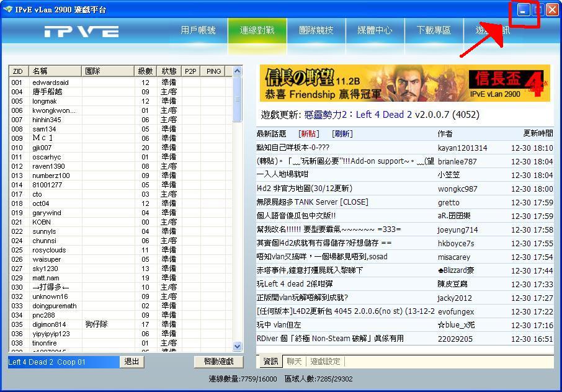Click the player list scroll-down arrow

click(238, 347)
